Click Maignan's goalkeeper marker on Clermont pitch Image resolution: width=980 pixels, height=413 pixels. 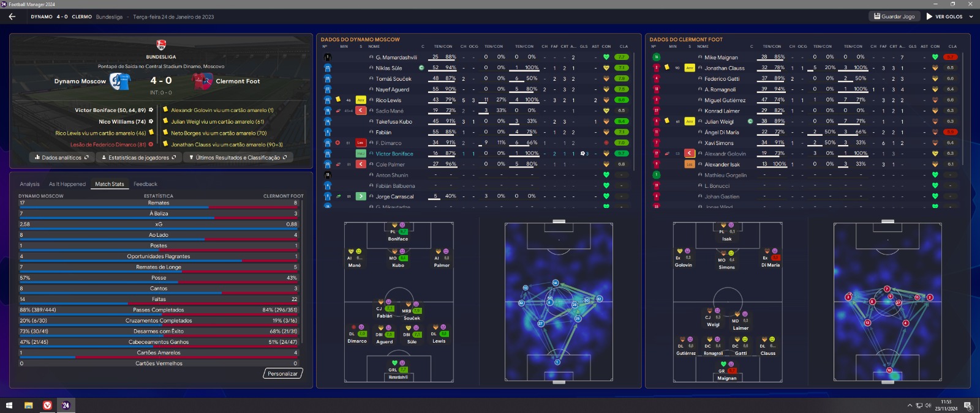pos(727,371)
